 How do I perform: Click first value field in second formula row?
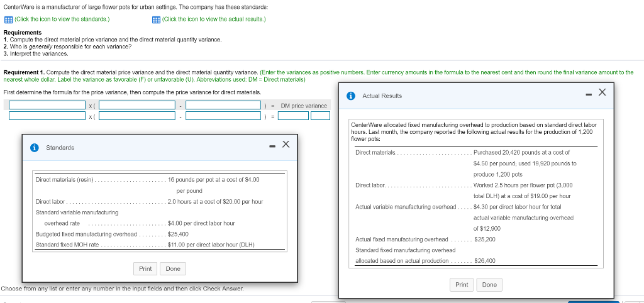(x=47, y=116)
